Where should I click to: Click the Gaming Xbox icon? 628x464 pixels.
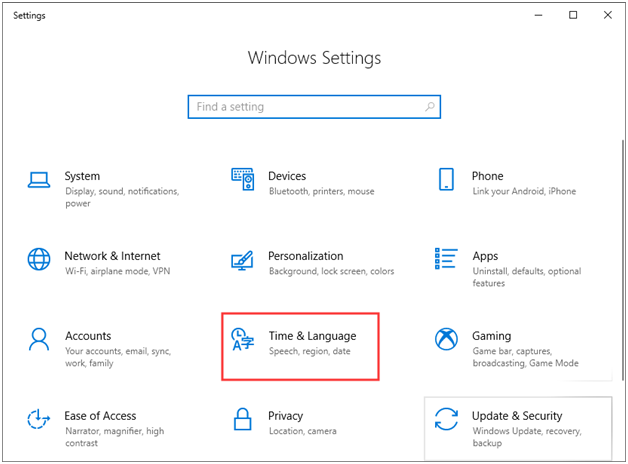[x=446, y=339]
